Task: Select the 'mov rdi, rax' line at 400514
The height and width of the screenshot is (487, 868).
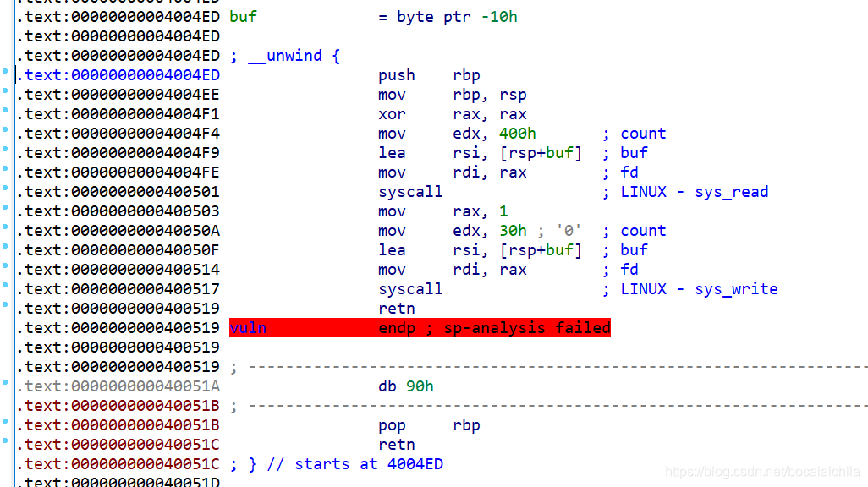Action: click(453, 270)
